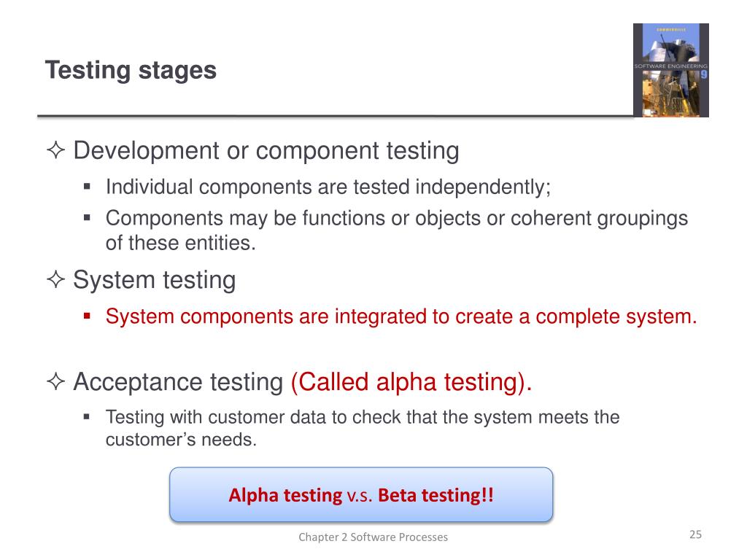This screenshot has width=747, height=560.
Task: Click the red text Called alpha testing
Action: (411, 382)
